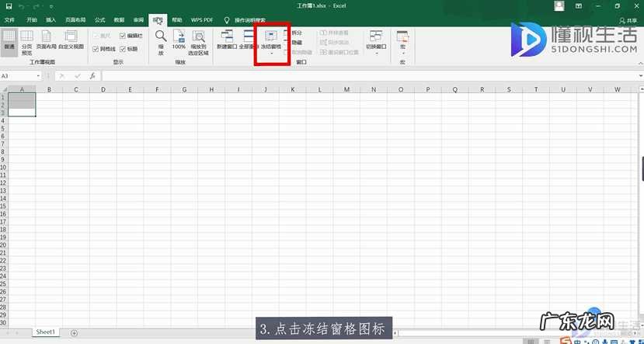Click the Normal view status bar icon
This screenshot has height=344, width=644.
pyautogui.click(x=531, y=341)
